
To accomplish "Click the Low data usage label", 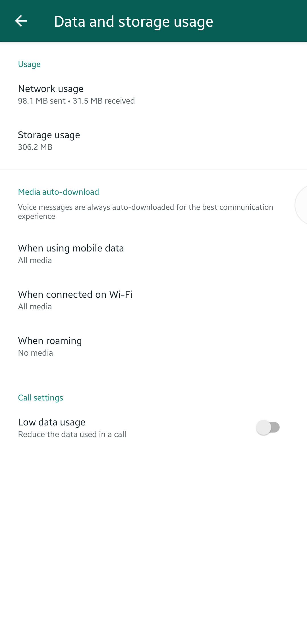I will [52, 422].
